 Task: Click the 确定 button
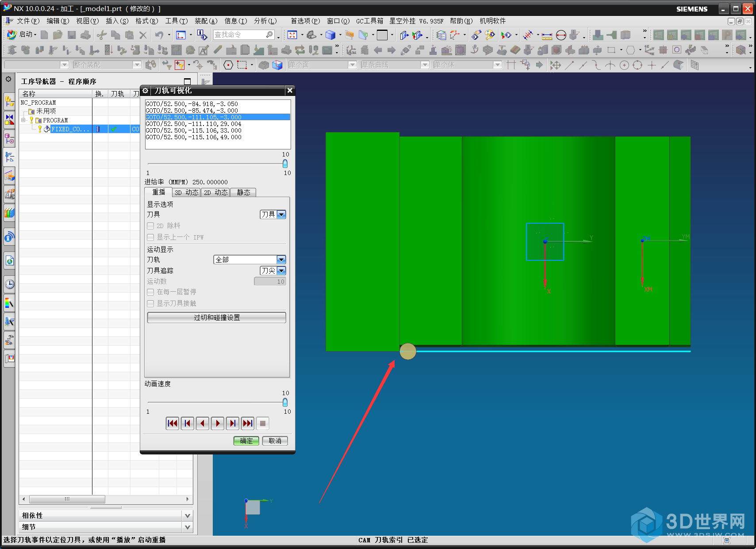[x=246, y=441]
